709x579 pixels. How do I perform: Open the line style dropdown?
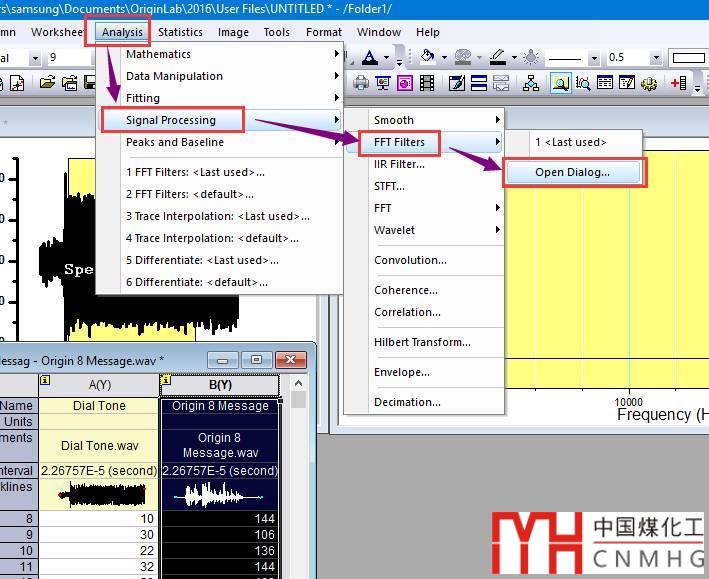coord(594,58)
